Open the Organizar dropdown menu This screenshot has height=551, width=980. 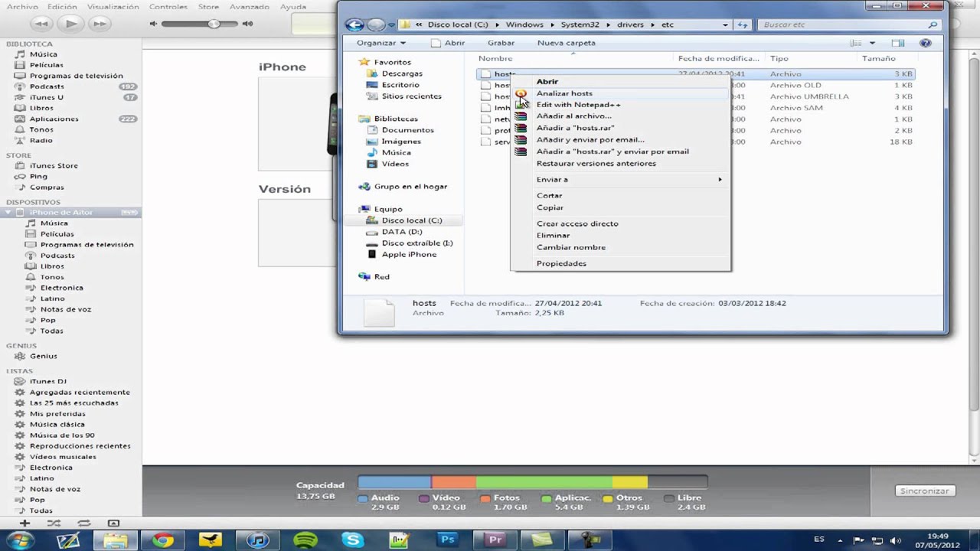(381, 43)
